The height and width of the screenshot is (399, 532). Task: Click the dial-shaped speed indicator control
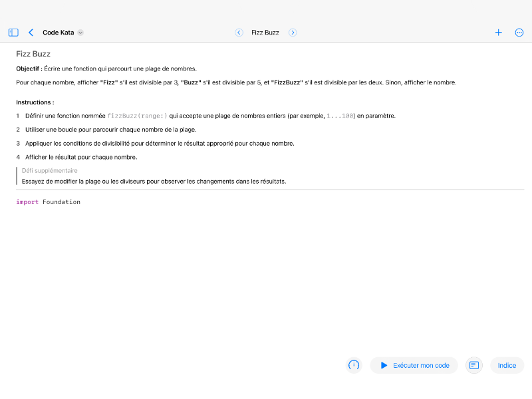coord(354,365)
